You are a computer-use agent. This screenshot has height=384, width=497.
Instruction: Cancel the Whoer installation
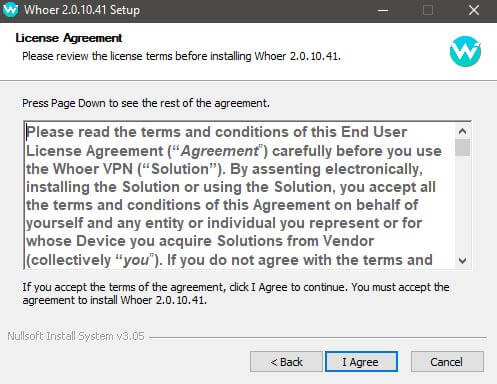(x=447, y=362)
